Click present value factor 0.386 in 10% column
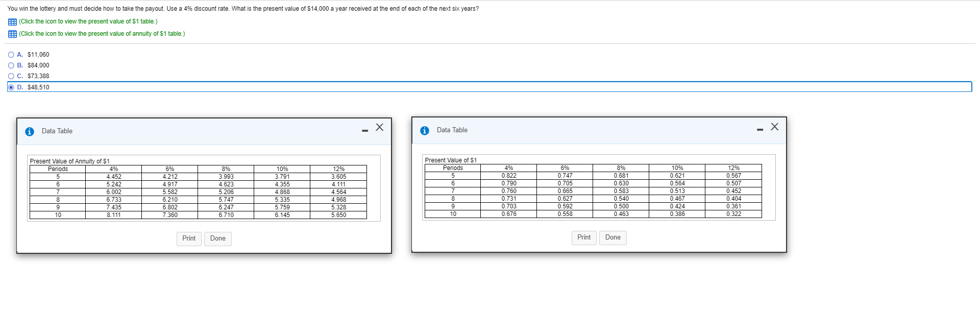Screen dimensions: 980x334 (677, 214)
